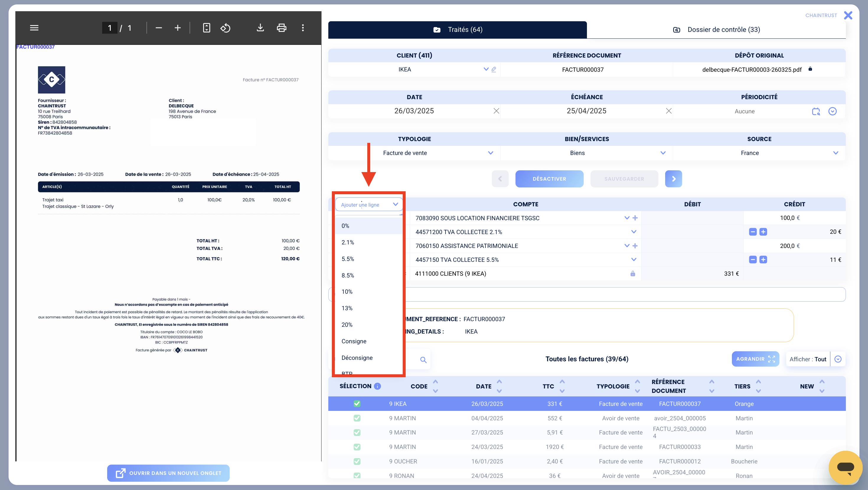Click the PDF page number field
Viewport: 868px width, 490px height.
[110, 28]
